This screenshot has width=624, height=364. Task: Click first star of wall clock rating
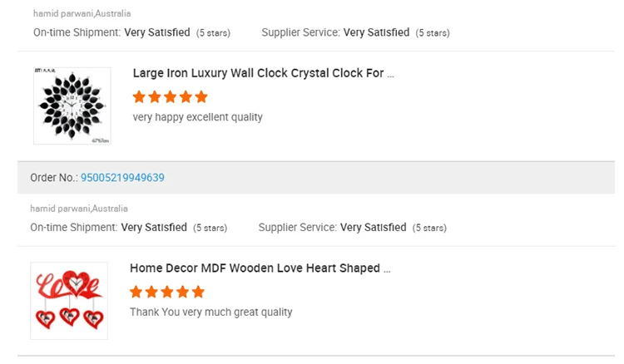tap(140, 97)
